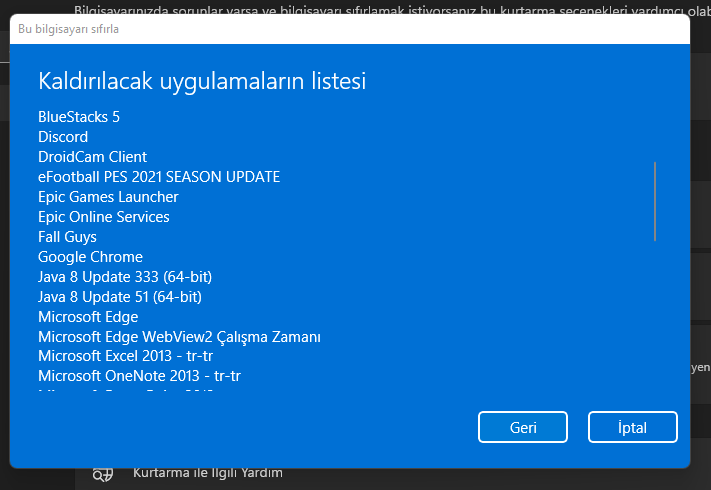
Task: Select Microsoft OneNote 2013 - tr-tr
Action: [140, 376]
